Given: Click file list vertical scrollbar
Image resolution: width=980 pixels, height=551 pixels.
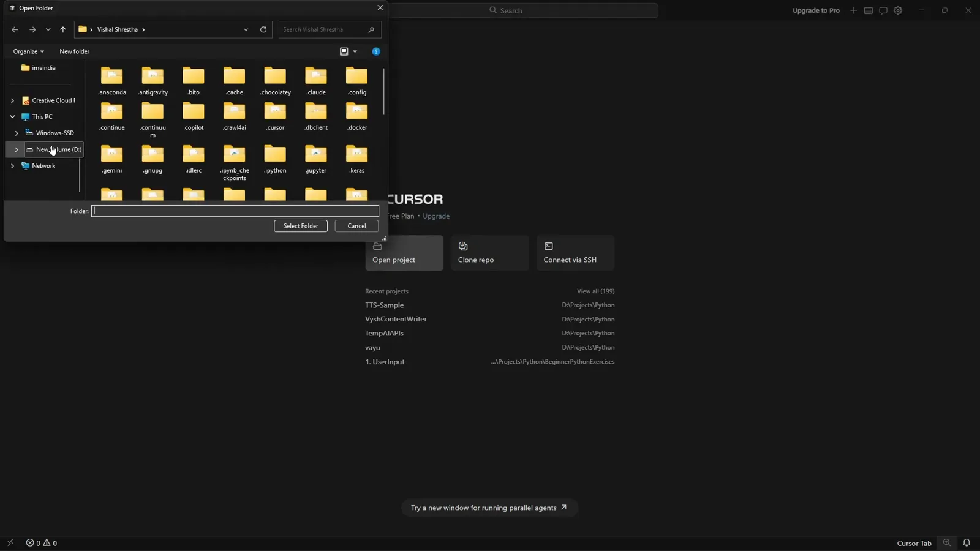Looking at the screenshot, I should click(x=384, y=91).
